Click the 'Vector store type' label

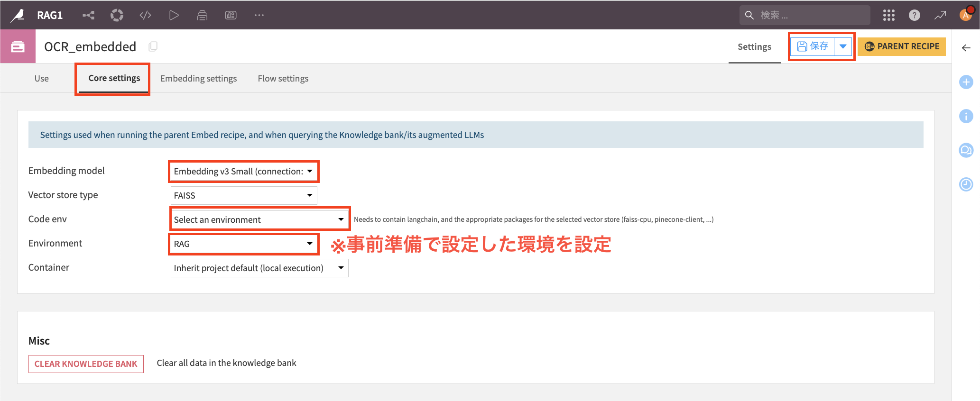tap(63, 195)
